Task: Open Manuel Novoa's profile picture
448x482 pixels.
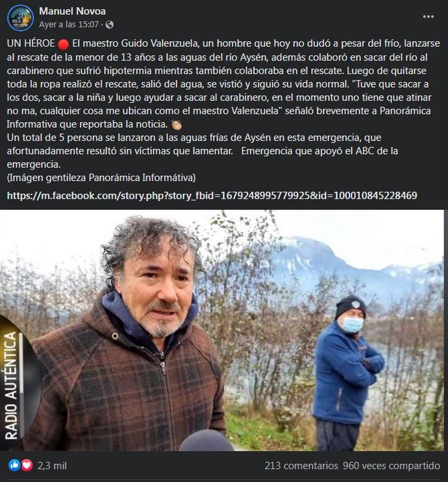Action: point(20,18)
